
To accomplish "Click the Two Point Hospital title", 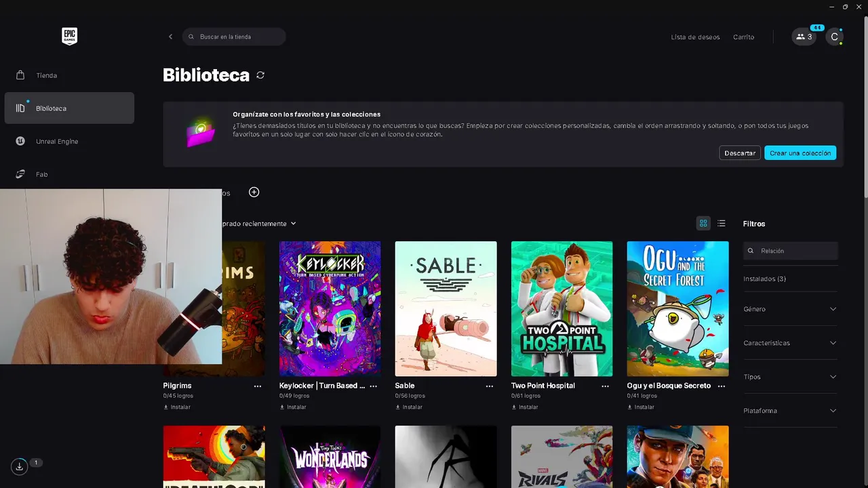I will coord(543,386).
